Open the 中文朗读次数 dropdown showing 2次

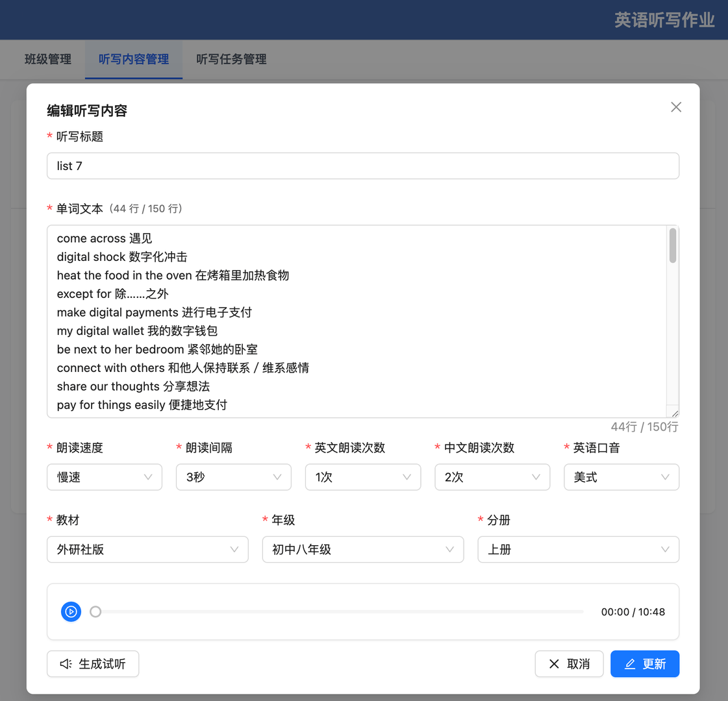tap(492, 477)
